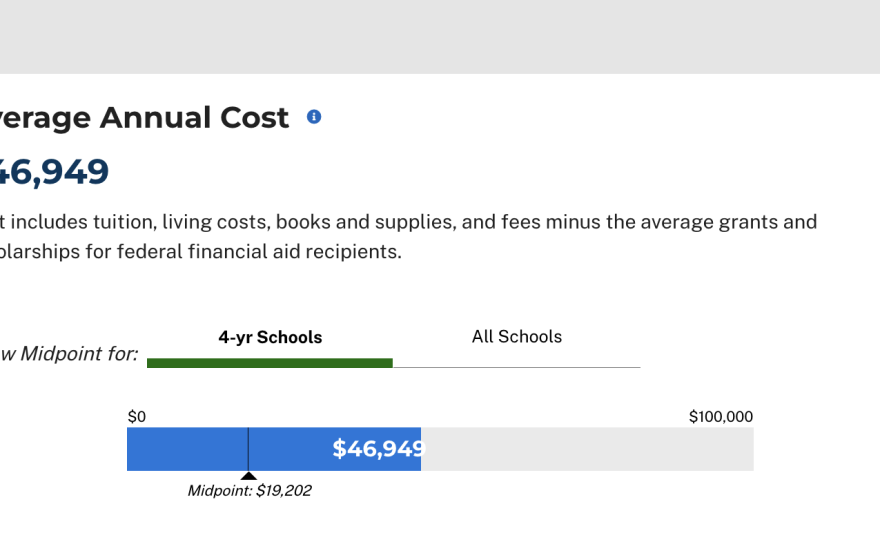880x542 pixels.
Task: Click the green underline below 4-yr Schools
Action: [270, 363]
